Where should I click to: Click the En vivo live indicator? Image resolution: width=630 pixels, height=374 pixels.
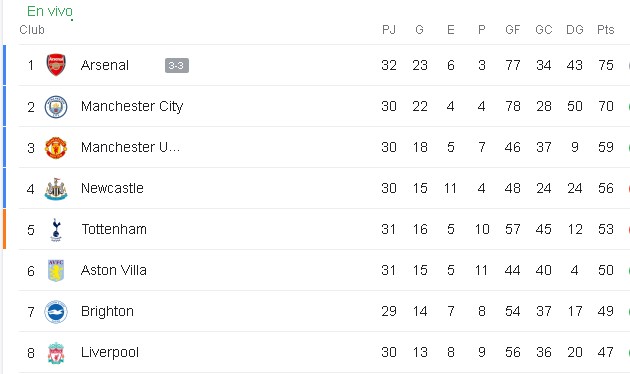coord(50,11)
